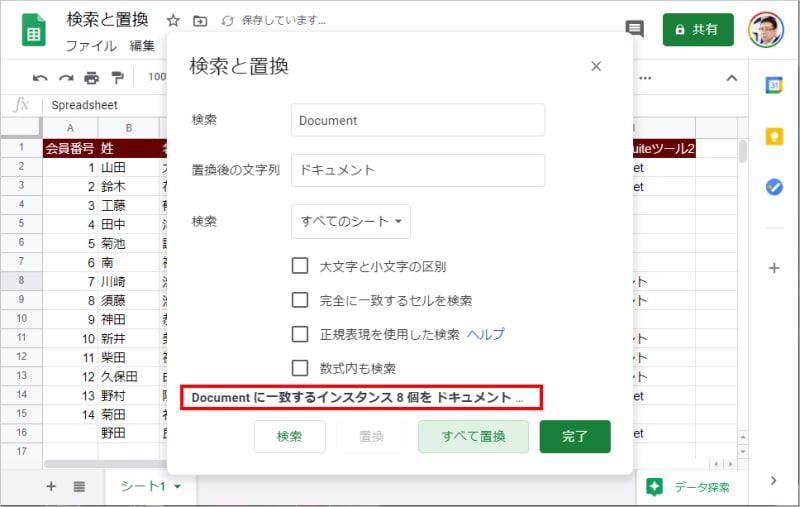Open Google Tasks side panel
Image resolution: width=800 pixels, height=507 pixels.
[774, 187]
